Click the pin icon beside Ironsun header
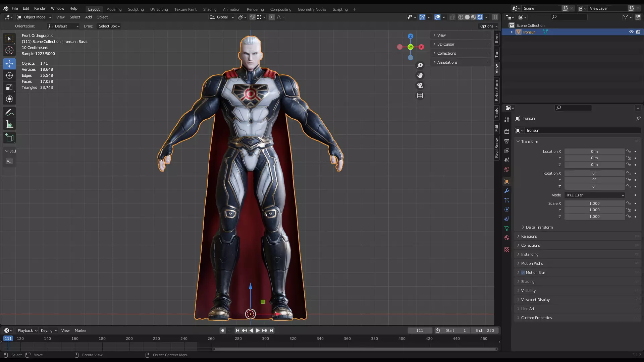Image resolution: width=644 pixels, height=362 pixels. (x=638, y=118)
